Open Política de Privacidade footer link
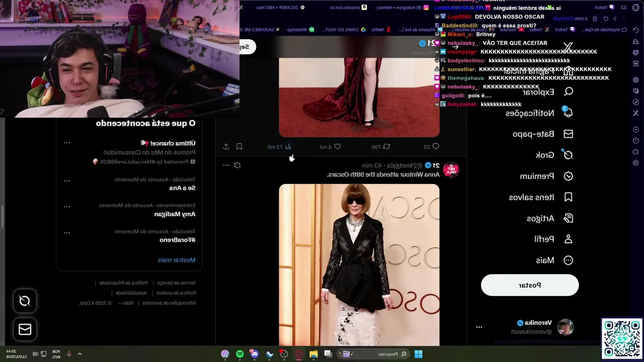Viewport: 644px width, 362px height. (123, 283)
